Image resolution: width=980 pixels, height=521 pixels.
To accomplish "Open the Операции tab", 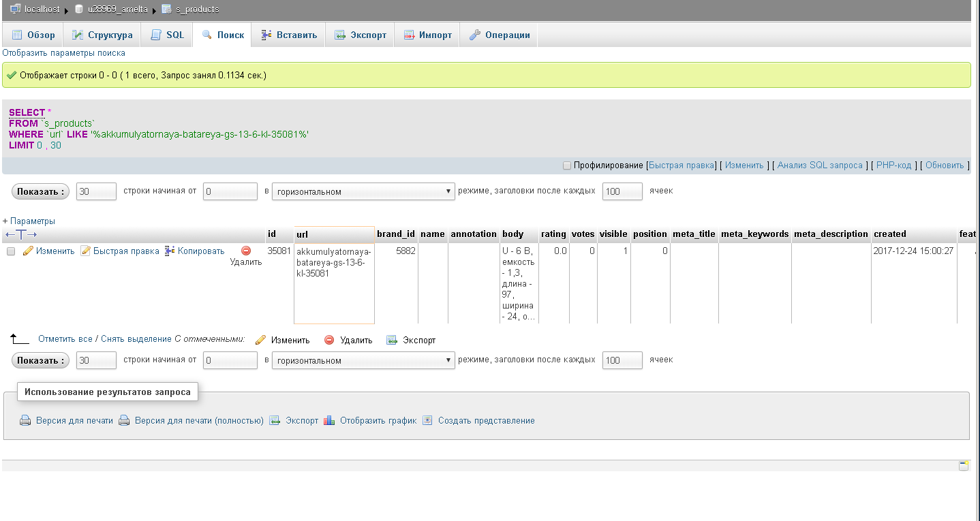I will [500, 35].
